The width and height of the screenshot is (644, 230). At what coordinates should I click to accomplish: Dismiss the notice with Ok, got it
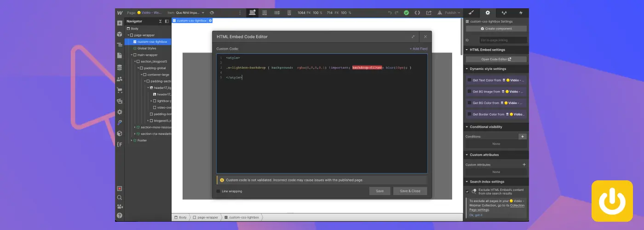[x=476, y=215]
